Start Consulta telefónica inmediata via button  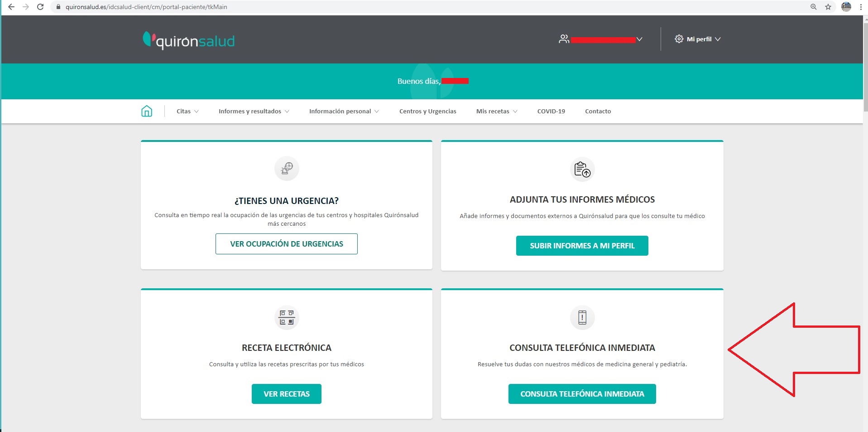click(x=582, y=394)
